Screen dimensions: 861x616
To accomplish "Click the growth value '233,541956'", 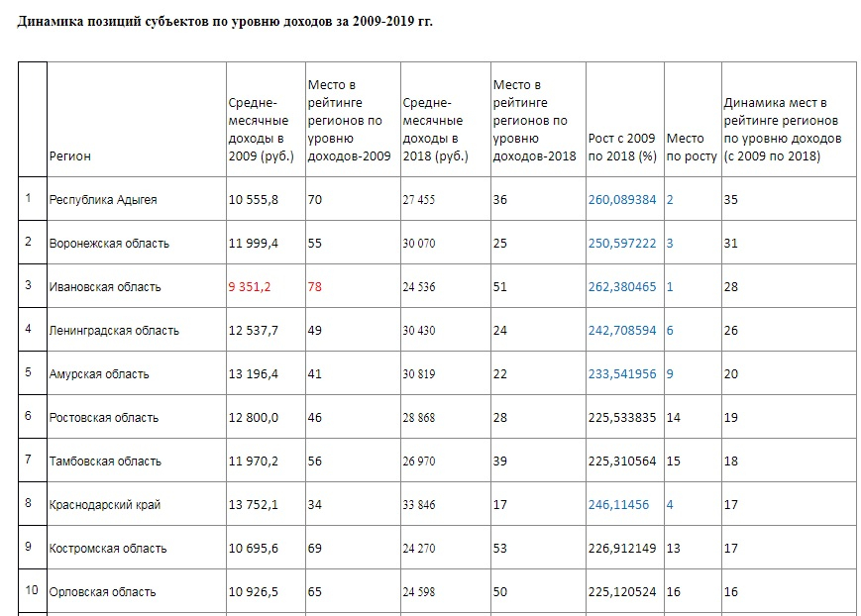I will 622,374.
